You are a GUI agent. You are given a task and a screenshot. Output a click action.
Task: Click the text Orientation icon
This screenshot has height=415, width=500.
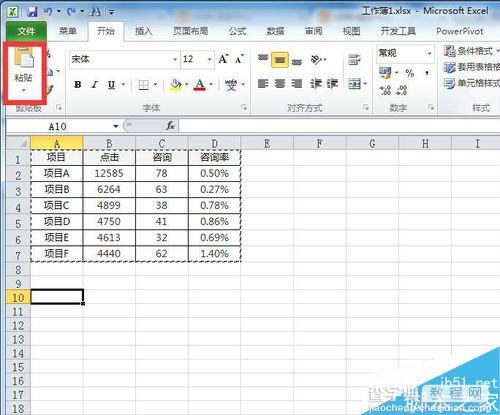click(317, 60)
